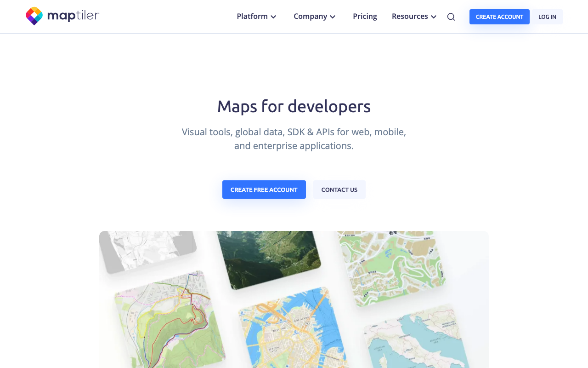Click the MapTiler logo
The image size is (588, 368).
tap(62, 16)
